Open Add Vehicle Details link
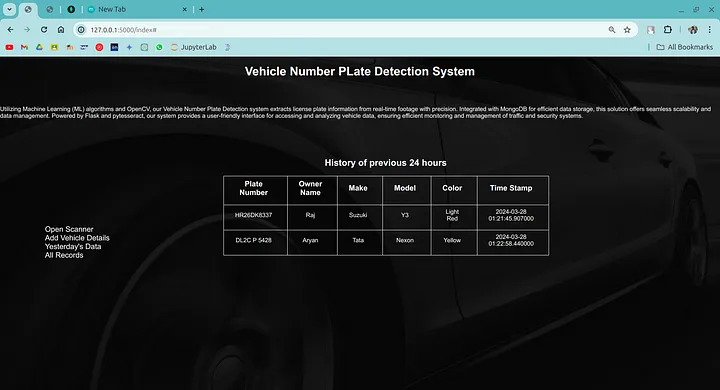 (77, 237)
